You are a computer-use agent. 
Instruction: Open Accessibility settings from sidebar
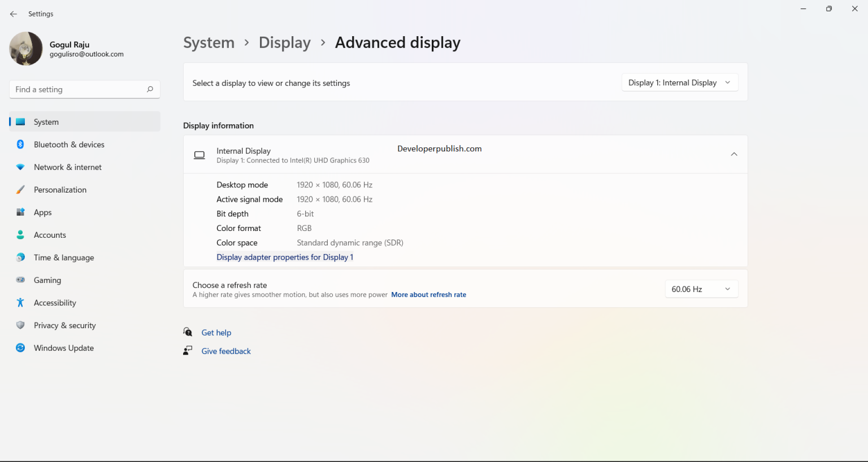(20, 303)
